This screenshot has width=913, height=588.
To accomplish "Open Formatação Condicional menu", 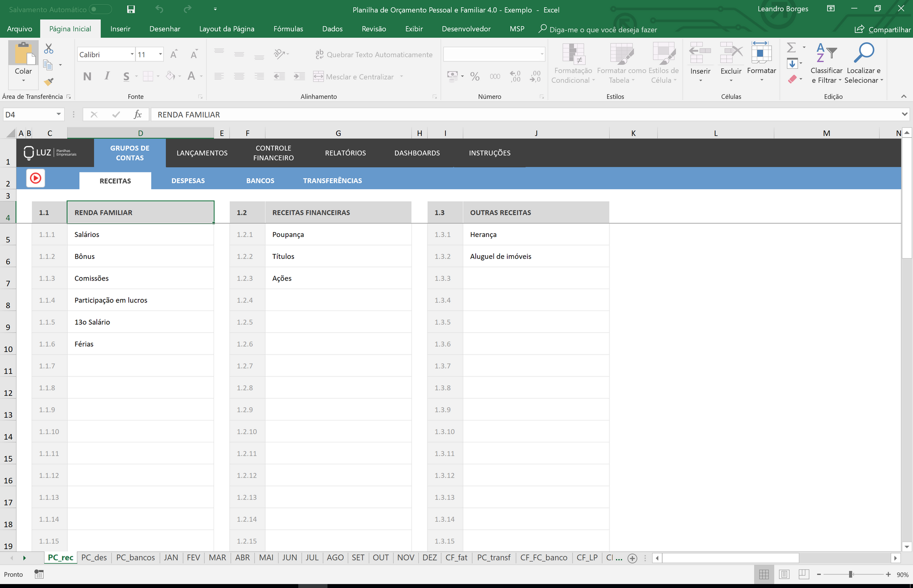I will [x=573, y=63].
